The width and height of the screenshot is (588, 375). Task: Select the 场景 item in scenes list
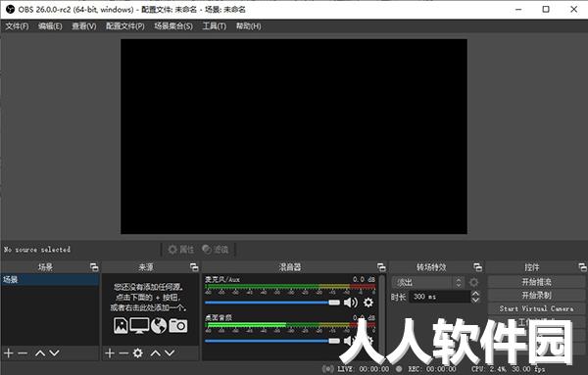[x=50, y=279]
